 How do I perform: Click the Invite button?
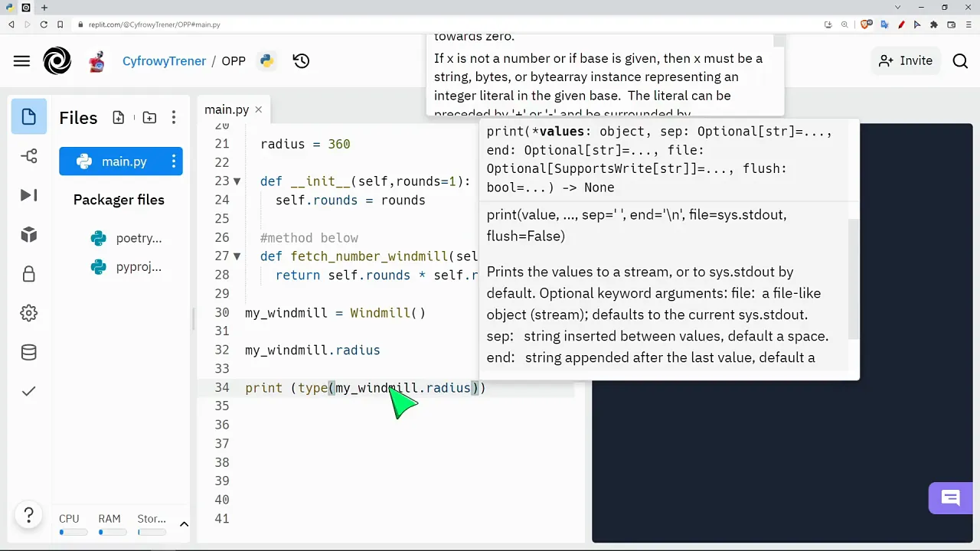pyautogui.click(x=906, y=61)
